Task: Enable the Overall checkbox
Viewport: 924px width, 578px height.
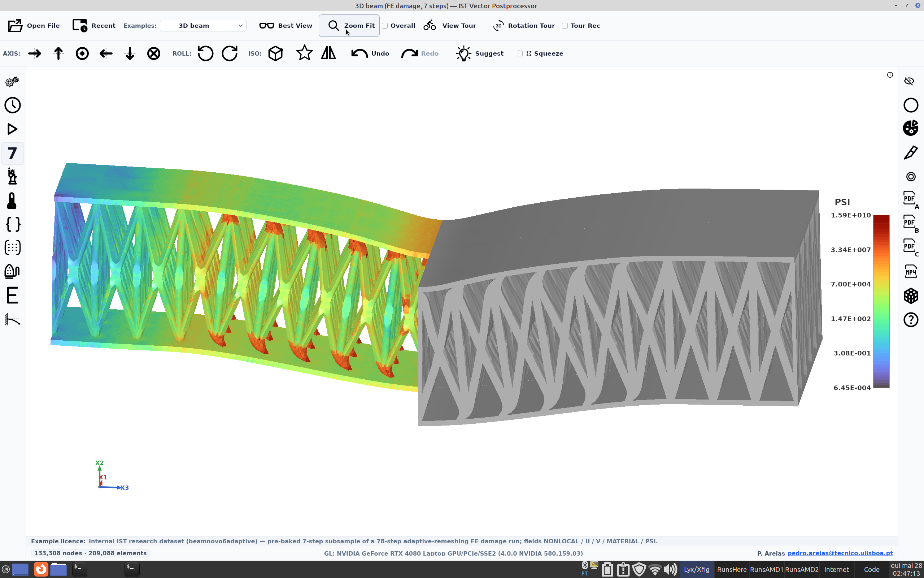Action: point(385,26)
